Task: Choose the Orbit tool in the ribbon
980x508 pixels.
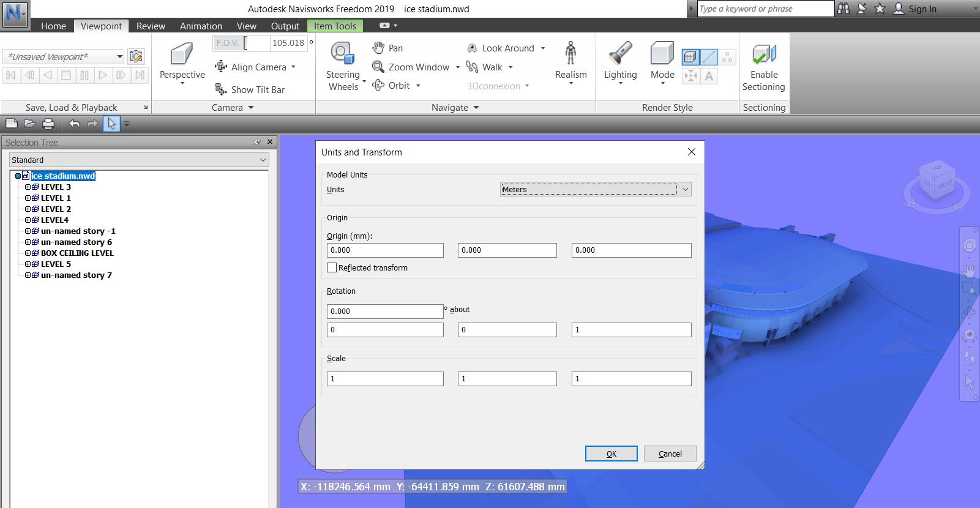Action: tap(391, 86)
